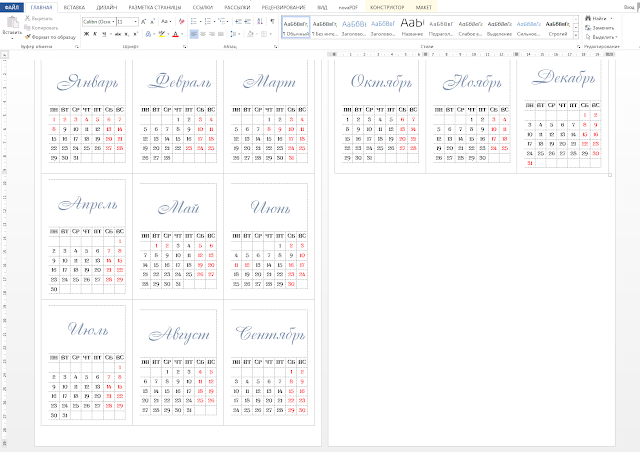
Task: Open the Файл tab
Action: [x=12, y=7]
